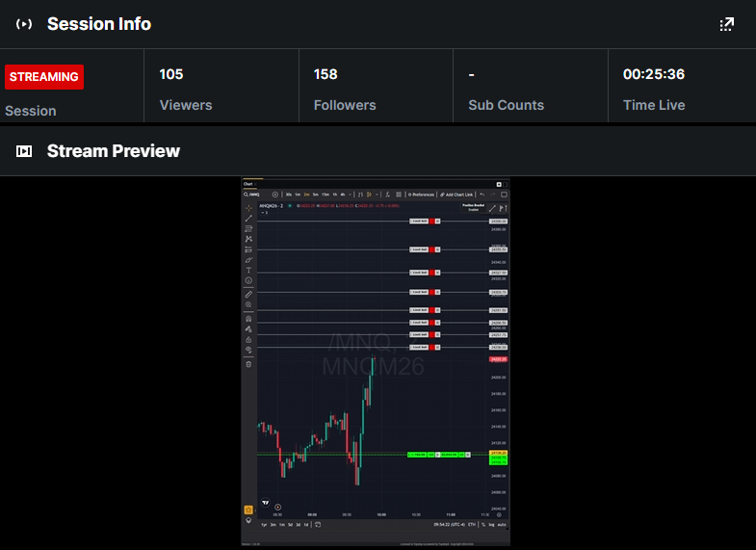Select the long/short position forecasting tool

point(248,249)
